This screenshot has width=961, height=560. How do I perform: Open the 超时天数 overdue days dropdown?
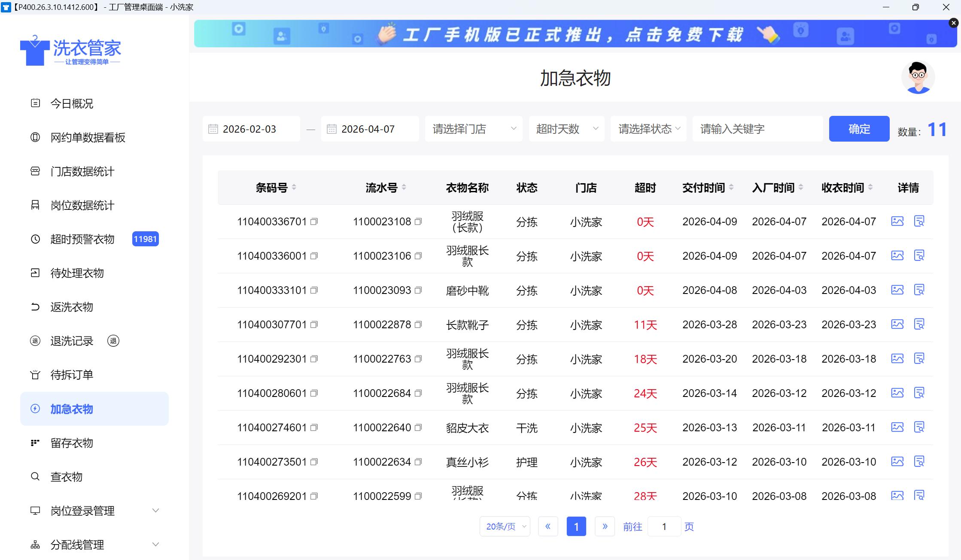pos(566,129)
